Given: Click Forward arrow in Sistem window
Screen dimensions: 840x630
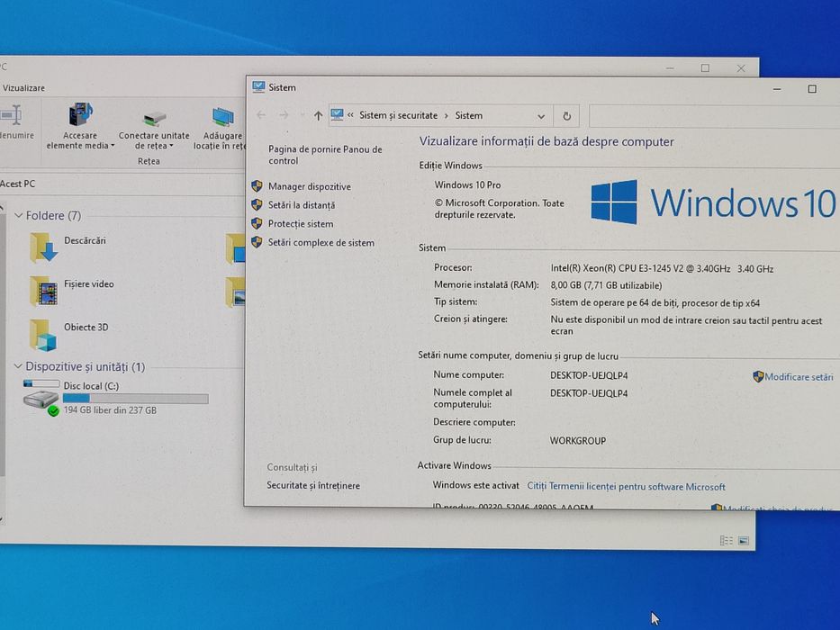Looking at the screenshot, I should pos(284,115).
